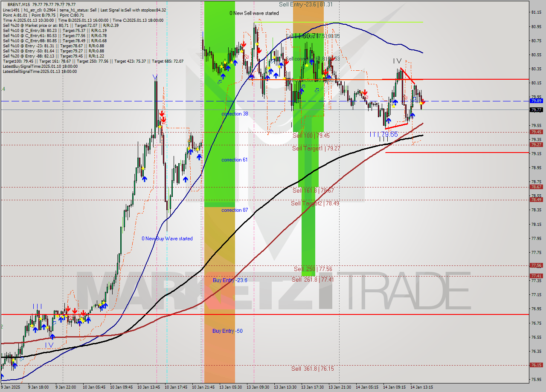Click the red 78.67 price tag

pos(536,187)
